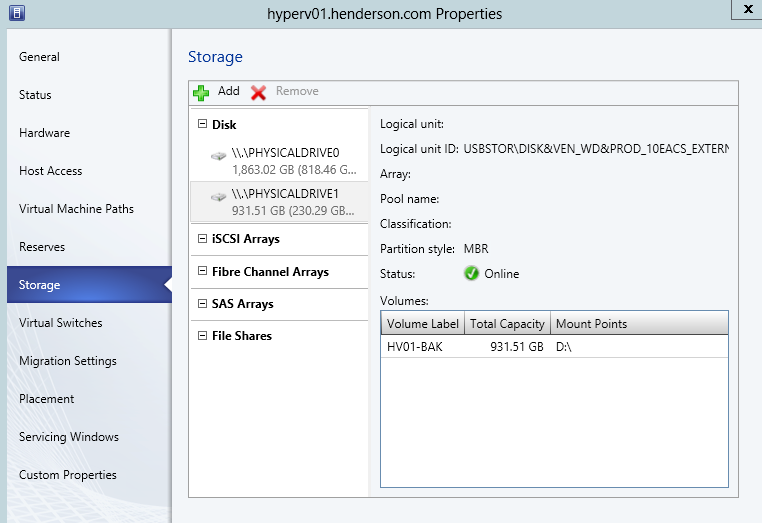762x523 pixels.
Task: Click the USBSTOR logical unit ID value
Action: (x=596, y=149)
